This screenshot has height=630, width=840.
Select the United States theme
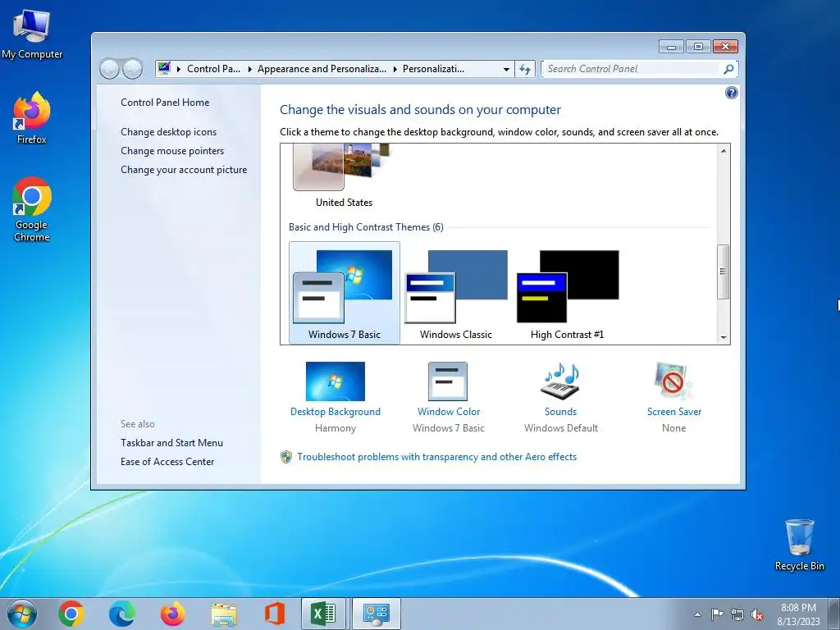(344, 176)
